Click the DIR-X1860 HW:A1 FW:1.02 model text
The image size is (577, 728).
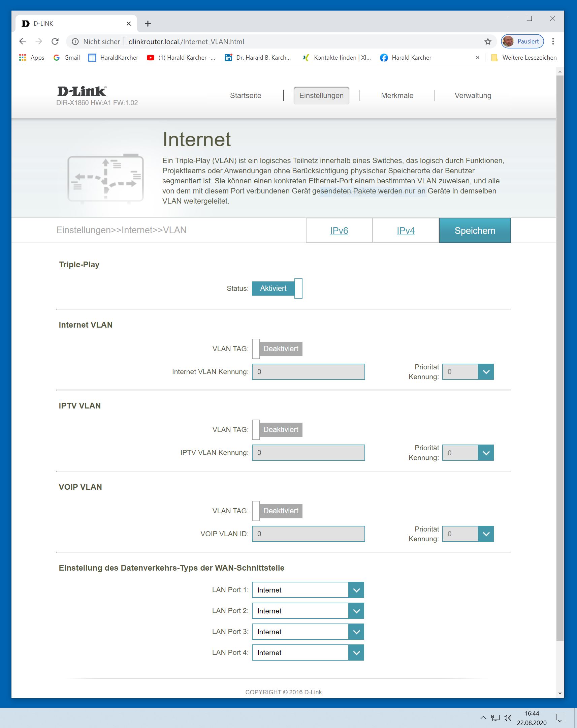click(97, 103)
